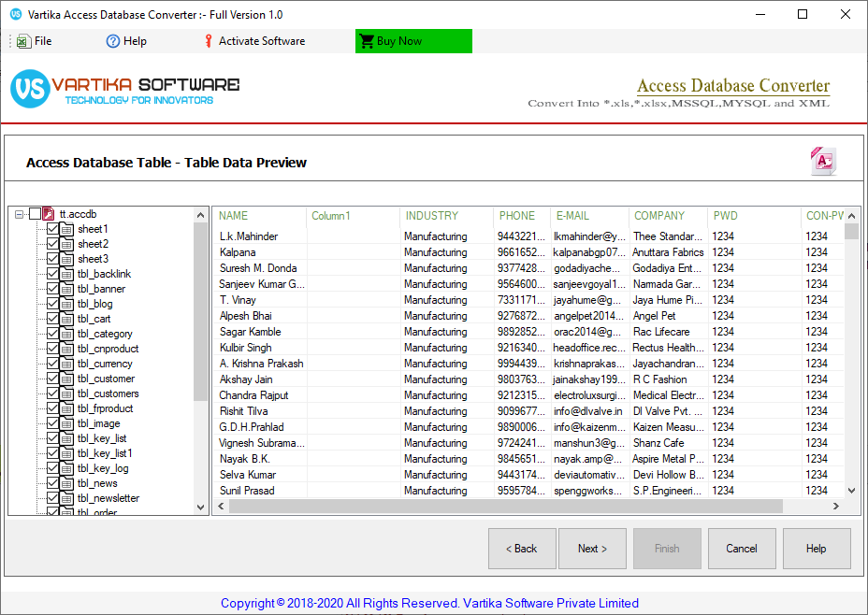The width and height of the screenshot is (868, 615).
Task: Click the table icon beside sheet1
Action: (x=67, y=229)
